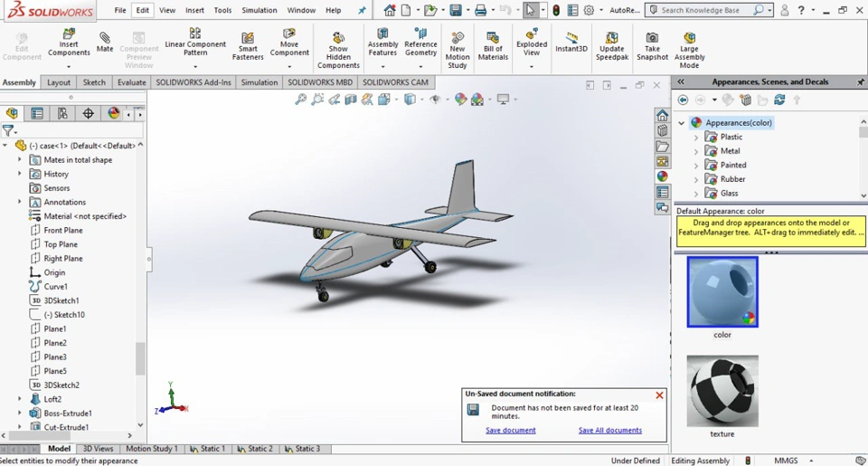Switch to the Sketch tab
The image size is (868, 466).
[94, 82]
